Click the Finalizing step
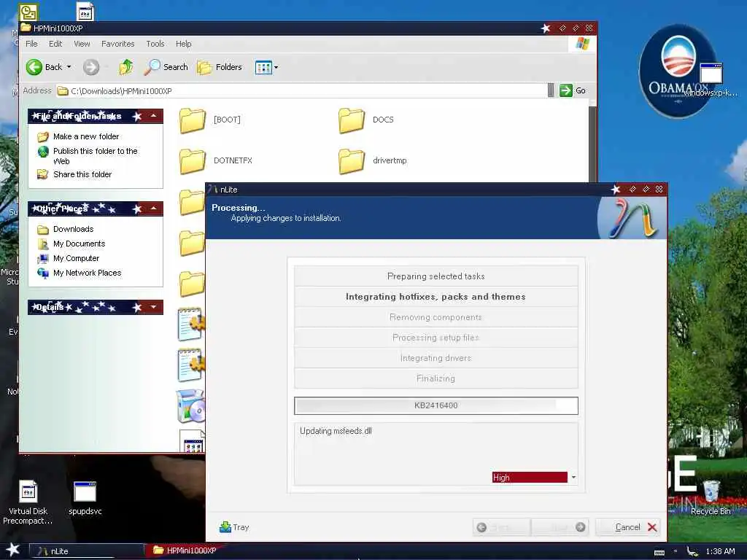The width and height of the screenshot is (747, 560). [436, 378]
